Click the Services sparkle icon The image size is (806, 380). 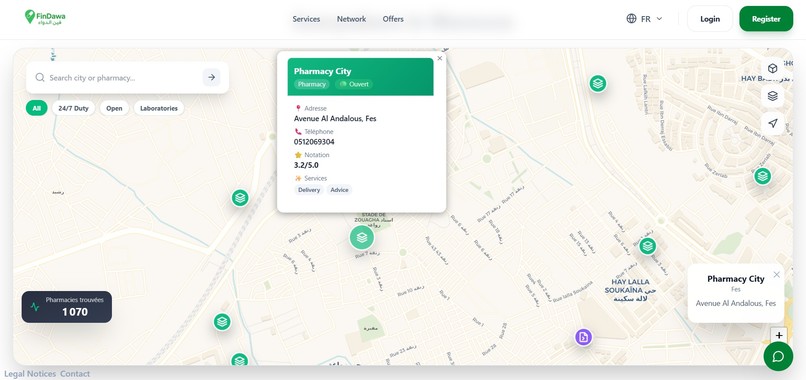(x=298, y=178)
